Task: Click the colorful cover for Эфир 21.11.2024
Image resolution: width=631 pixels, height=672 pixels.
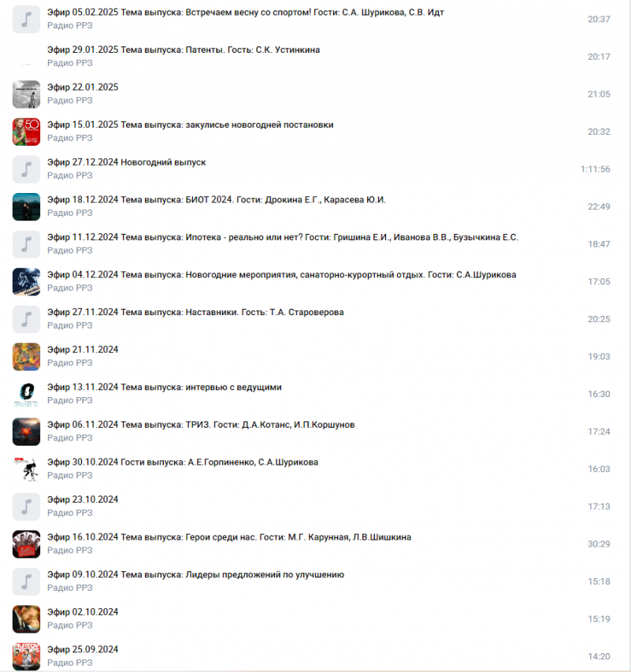Action: coord(26,357)
